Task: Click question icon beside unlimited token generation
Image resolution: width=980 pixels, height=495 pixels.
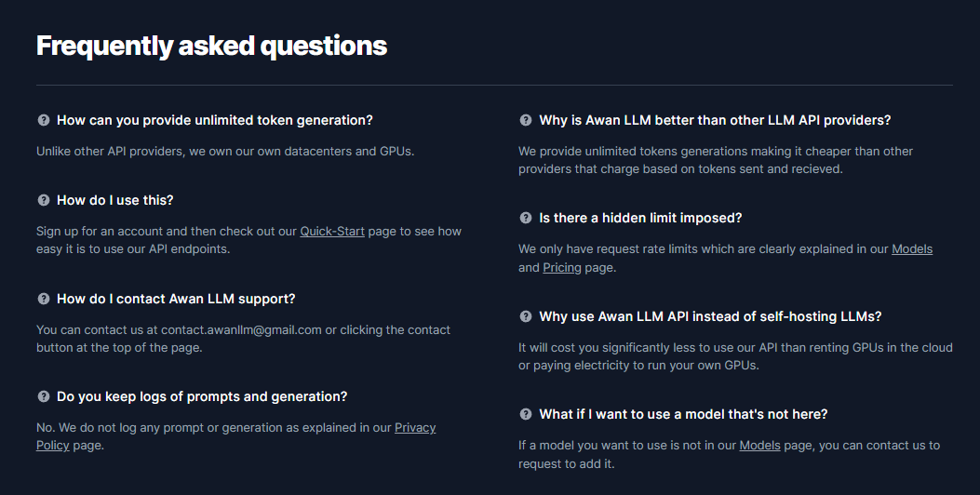Action: (x=43, y=120)
